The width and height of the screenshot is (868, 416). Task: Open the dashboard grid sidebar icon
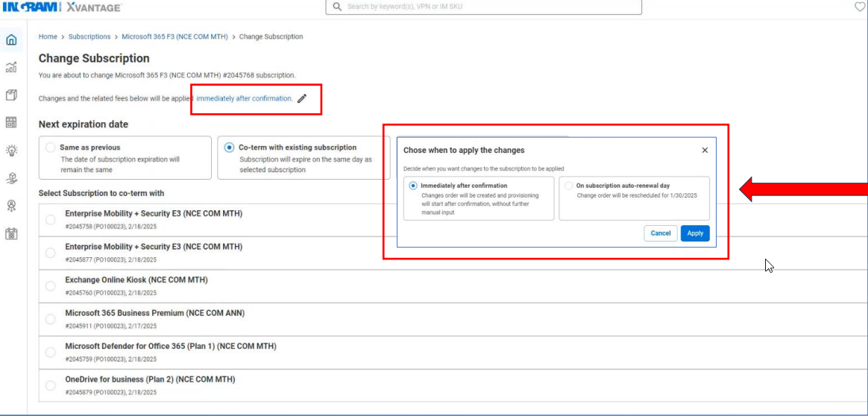pos(11,122)
